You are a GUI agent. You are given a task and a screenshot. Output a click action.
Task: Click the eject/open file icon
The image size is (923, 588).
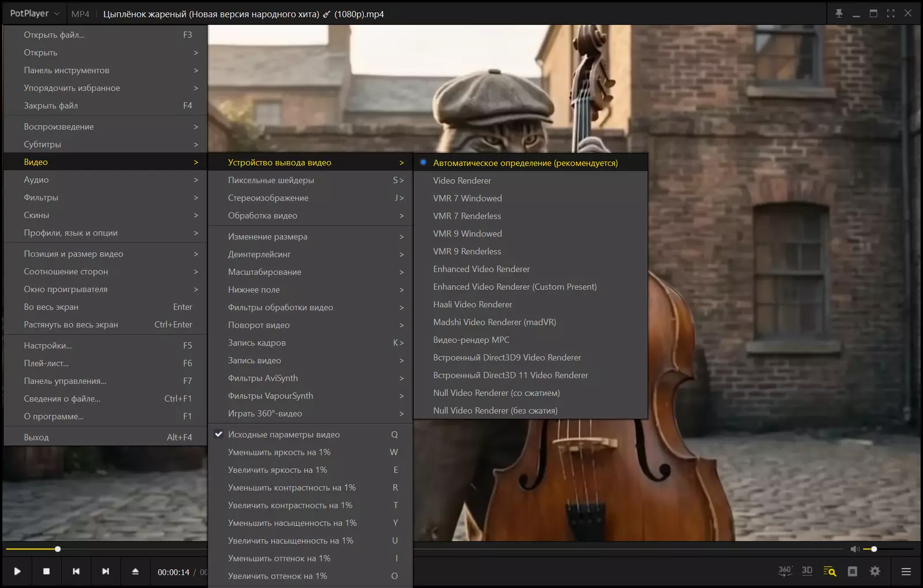click(136, 571)
